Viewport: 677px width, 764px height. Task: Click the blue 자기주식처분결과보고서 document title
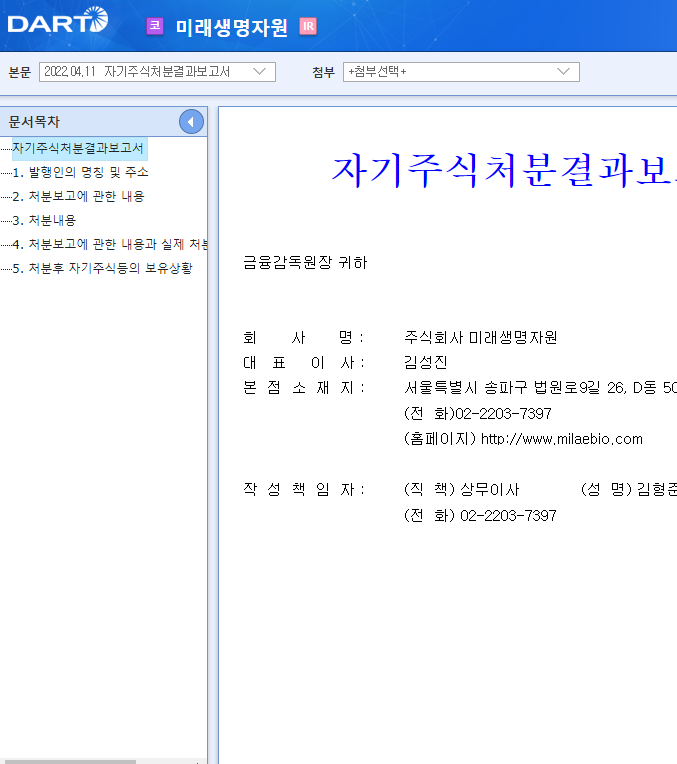[x=504, y=170]
